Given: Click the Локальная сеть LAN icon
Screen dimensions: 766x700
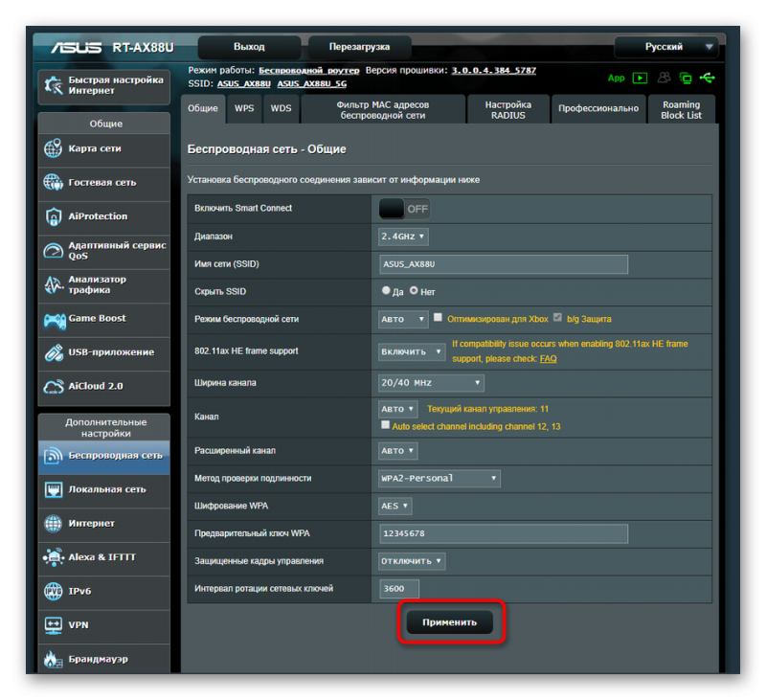Looking at the screenshot, I should click(53, 489).
